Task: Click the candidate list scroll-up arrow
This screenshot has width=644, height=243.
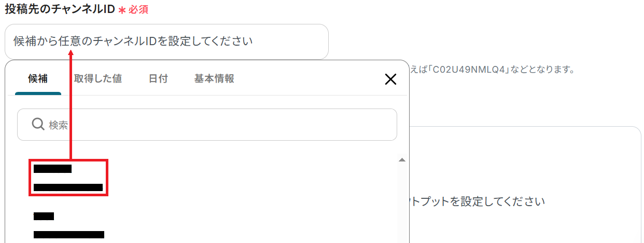Action: [401, 160]
